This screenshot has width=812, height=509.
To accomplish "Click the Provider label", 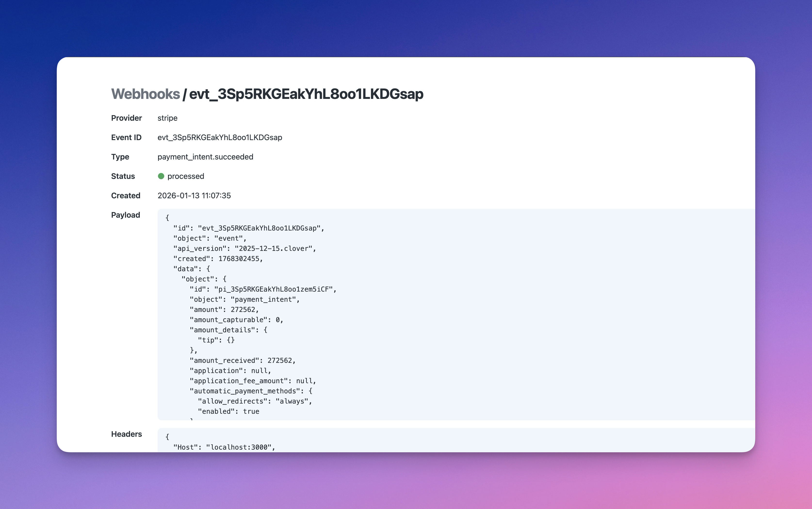I will pyautogui.click(x=126, y=118).
